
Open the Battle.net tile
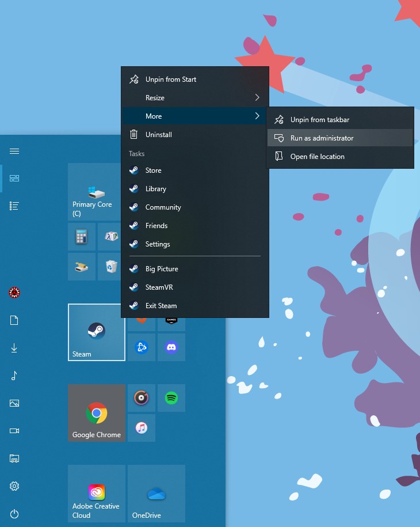[142, 347]
